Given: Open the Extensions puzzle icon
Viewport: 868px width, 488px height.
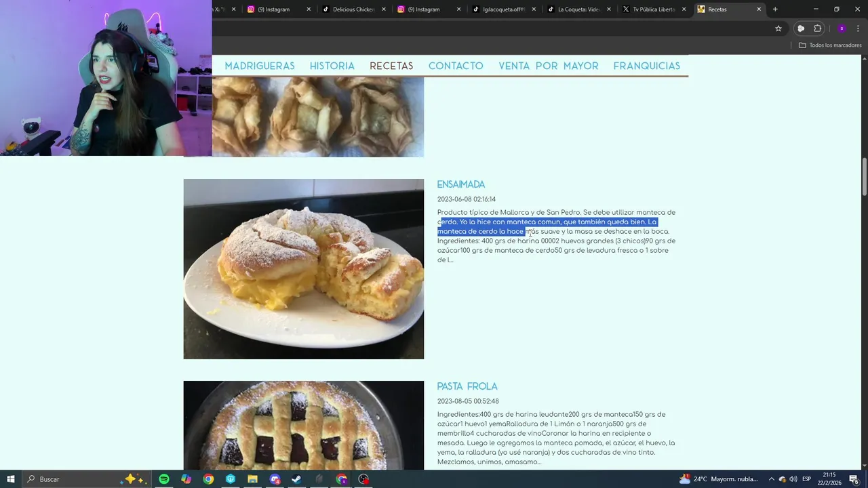Looking at the screenshot, I should pos(817,28).
